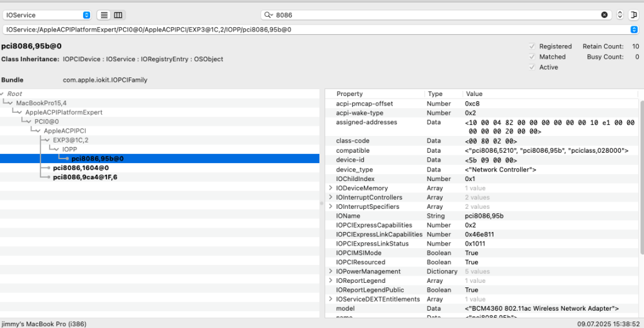Toggle the Registered checkbox

coord(532,46)
